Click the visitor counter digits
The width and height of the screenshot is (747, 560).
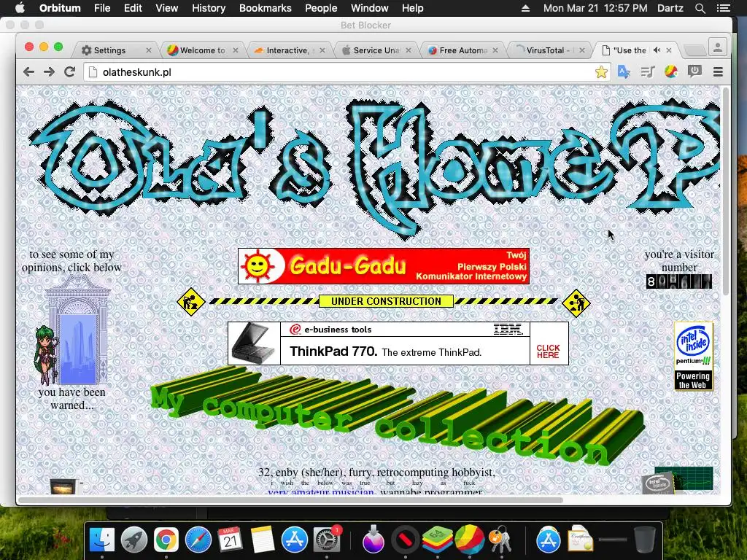click(x=679, y=281)
